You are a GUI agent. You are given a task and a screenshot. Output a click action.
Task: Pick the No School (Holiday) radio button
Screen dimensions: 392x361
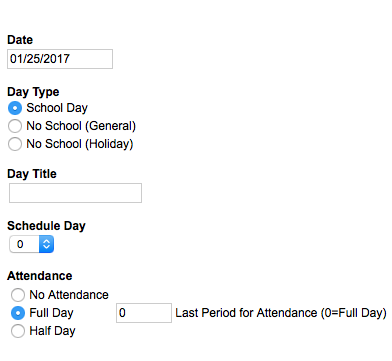pos(15,144)
